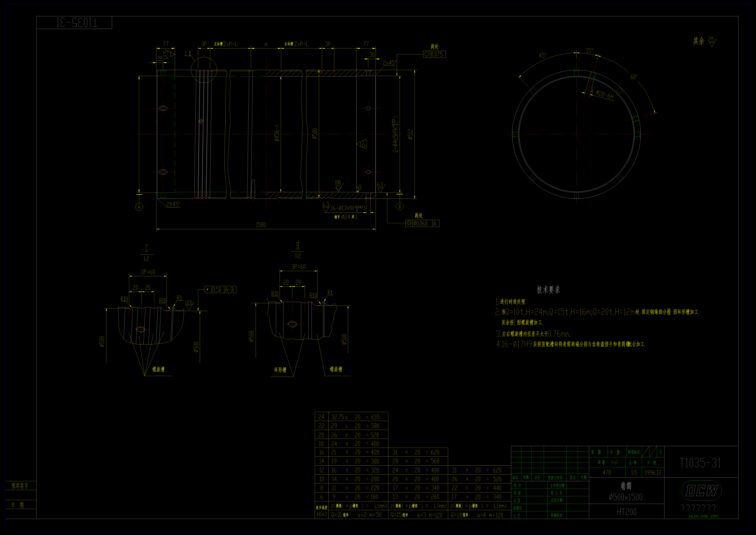Select the runout tolerance value "0.50"
The height and width of the screenshot is (535, 756).
[x=217, y=290]
